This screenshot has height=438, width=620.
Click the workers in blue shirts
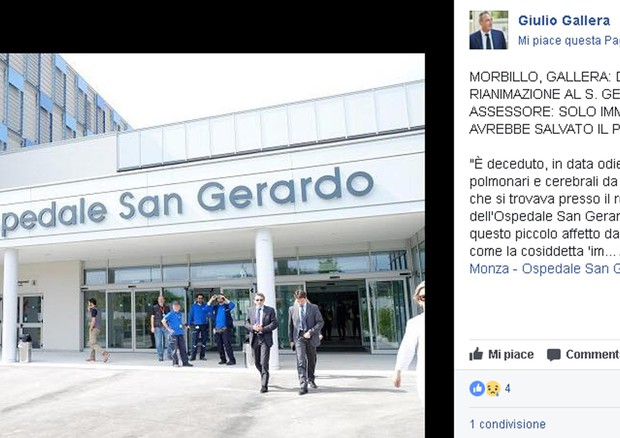(x=199, y=329)
